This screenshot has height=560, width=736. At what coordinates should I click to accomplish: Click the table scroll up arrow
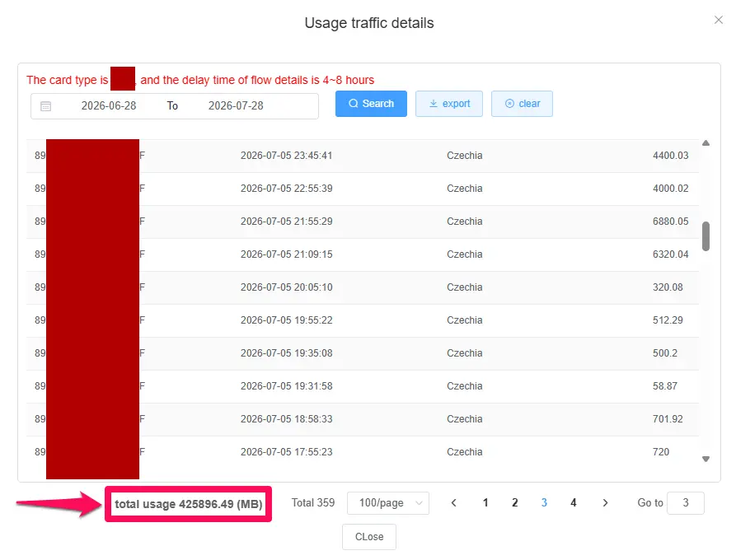point(706,143)
